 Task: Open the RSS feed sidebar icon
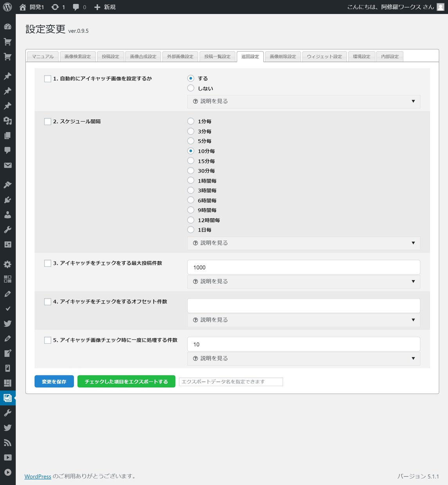coord(7,442)
